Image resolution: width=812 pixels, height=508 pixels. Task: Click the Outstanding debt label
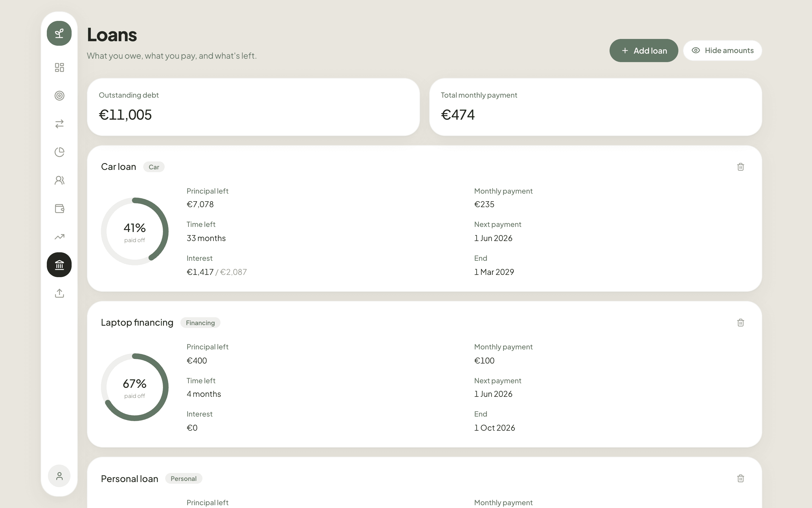pyautogui.click(x=129, y=95)
